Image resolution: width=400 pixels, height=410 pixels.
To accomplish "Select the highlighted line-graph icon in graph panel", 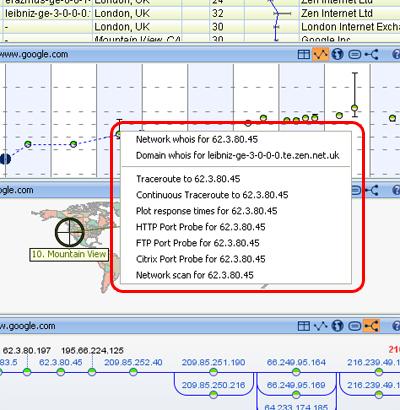I will [x=321, y=54].
